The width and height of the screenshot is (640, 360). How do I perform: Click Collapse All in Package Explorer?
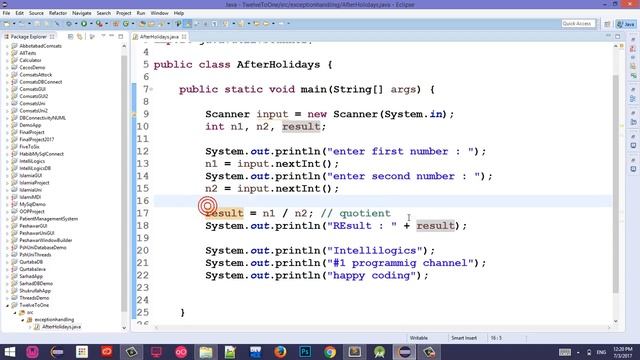pos(70,37)
